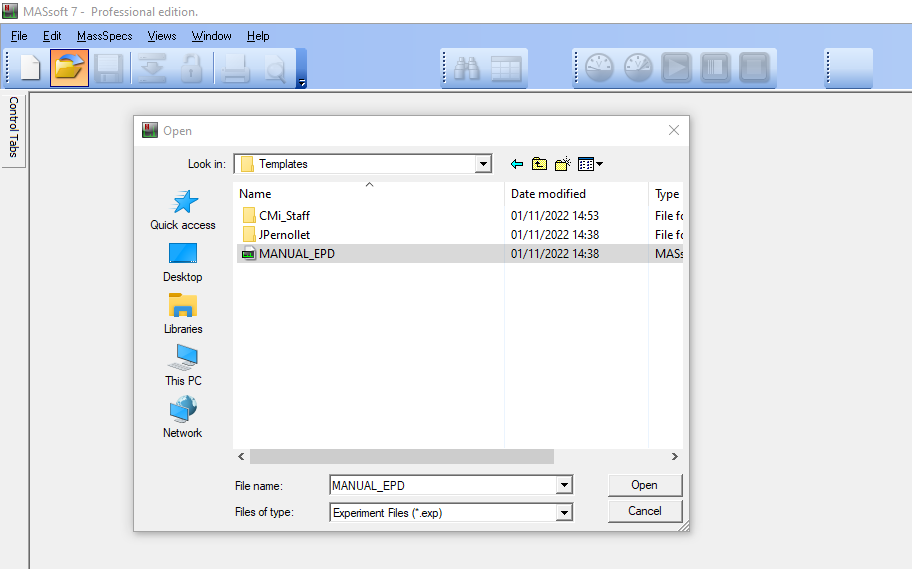Switch to the Control Tabs side tab
Screen dimensions: 912x569
[x=14, y=127]
